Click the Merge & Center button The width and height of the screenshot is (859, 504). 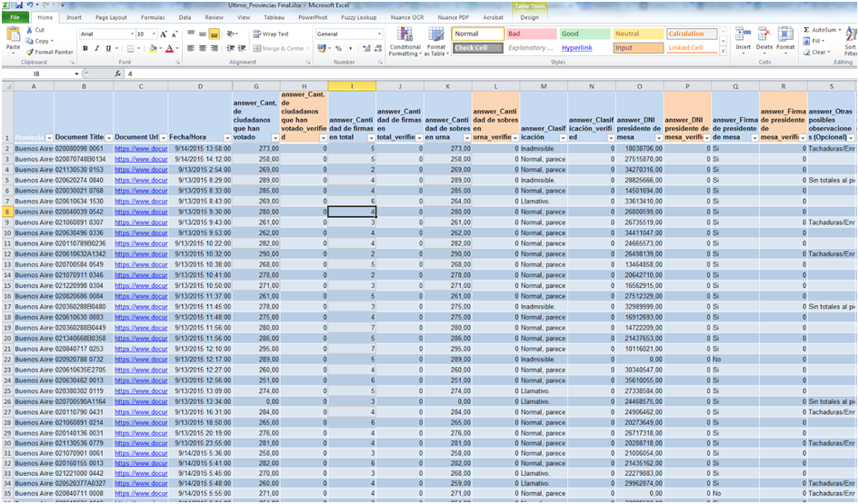click(x=279, y=48)
